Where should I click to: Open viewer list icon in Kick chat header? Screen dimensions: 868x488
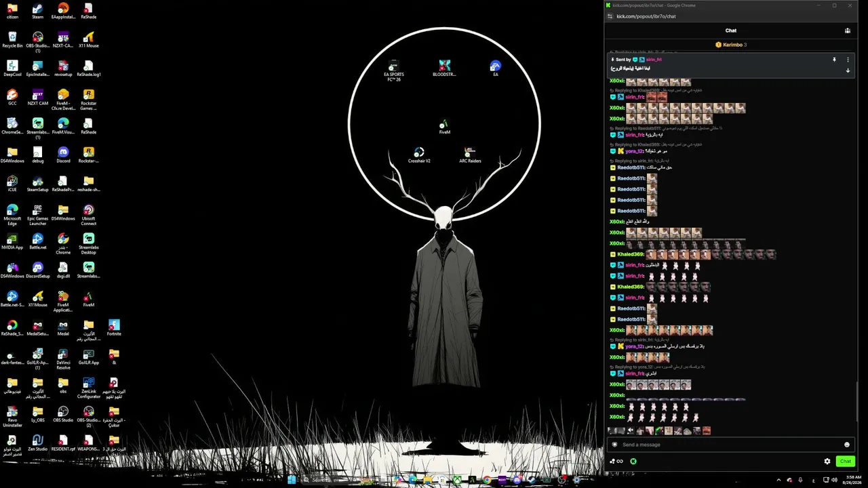848,30
